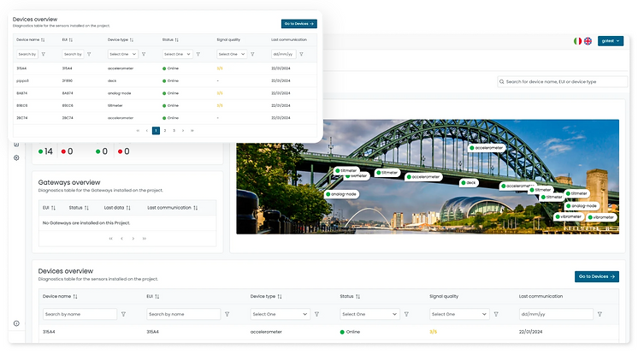644x355 pixels.
Task: Open filter icon for popup Device name column
Action: pyautogui.click(x=43, y=54)
